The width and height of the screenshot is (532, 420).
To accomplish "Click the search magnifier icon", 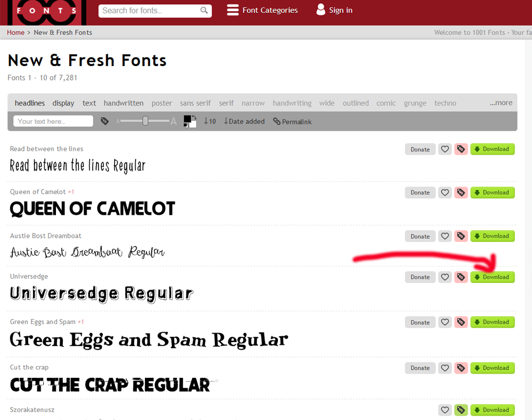I will (204, 11).
